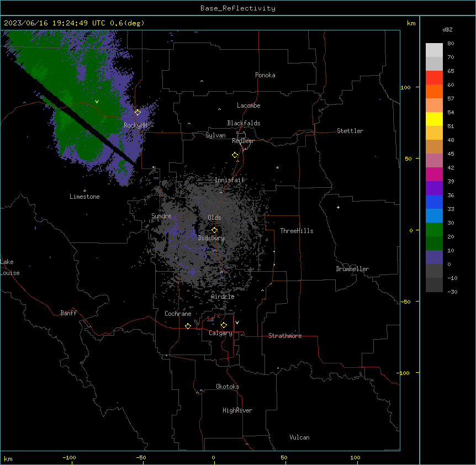
Task: Click the white plus marker west of Drumheller
Action: coord(338,207)
